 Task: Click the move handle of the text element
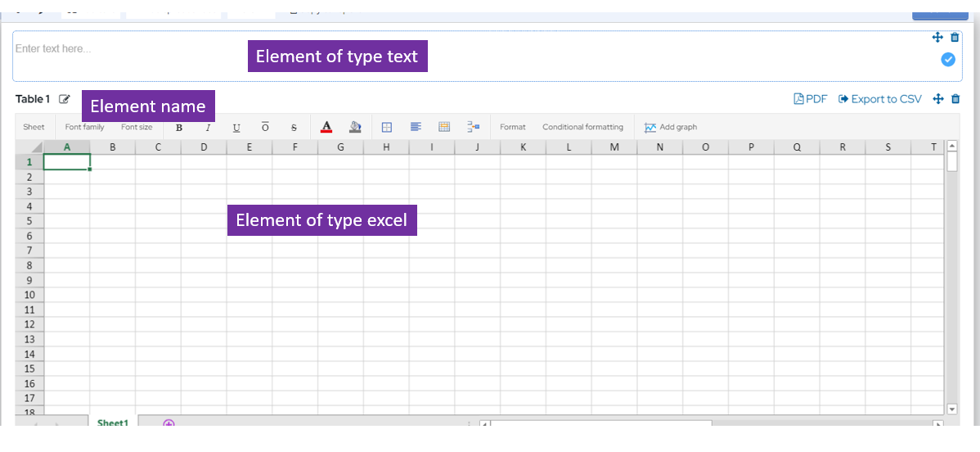[x=937, y=38]
